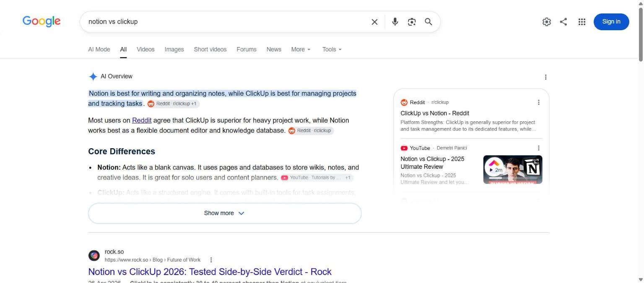This screenshot has height=283, width=644.
Task: Play the Notion vs Clickup video thumbnail
Action: pos(513,170)
